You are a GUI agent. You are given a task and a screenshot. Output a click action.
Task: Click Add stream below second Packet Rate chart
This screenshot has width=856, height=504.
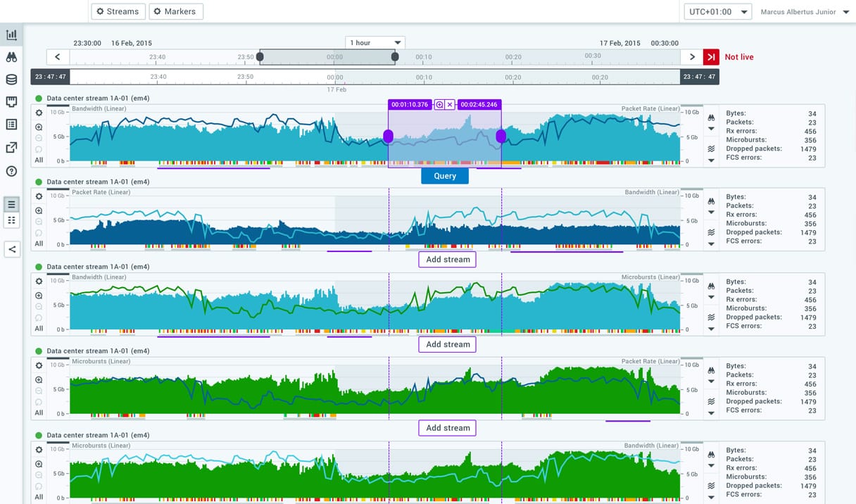tap(448, 260)
